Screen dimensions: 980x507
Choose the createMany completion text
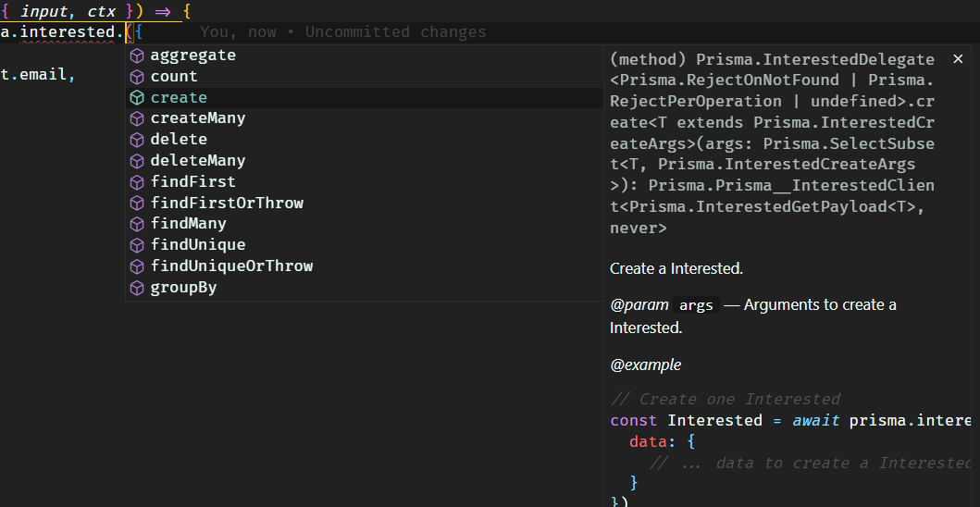click(198, 118)
